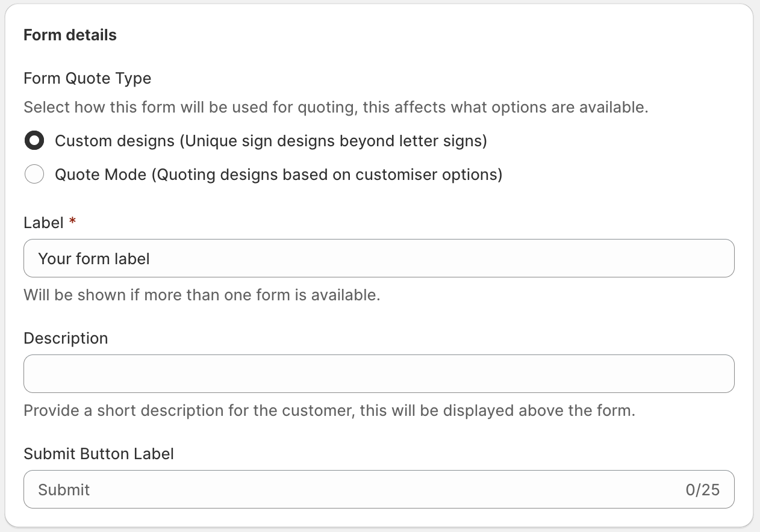This screenshot has height=532, width=760.
Task: Click the 'Description' field caption
Action: pyautogui.click(x=66, y=338)
